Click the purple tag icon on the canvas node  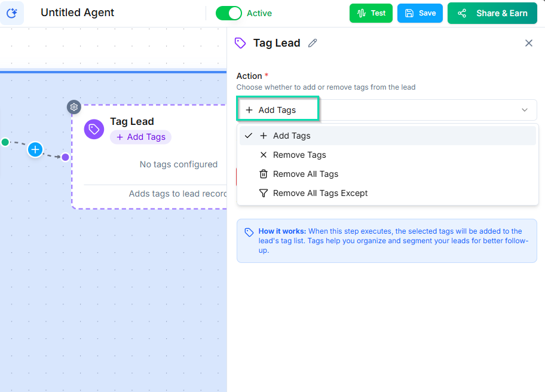pyautogui.click(x=94, y=129)
